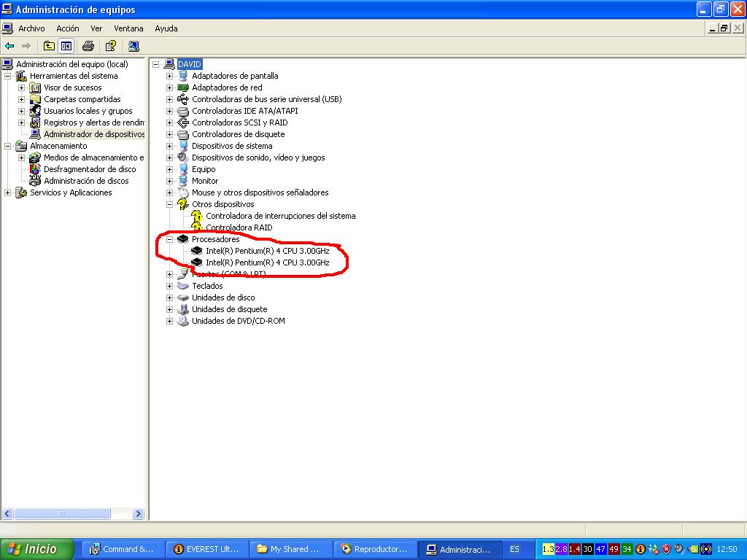
Task: Click the Desfragmentador de disco icon
Action: (35, 169)
